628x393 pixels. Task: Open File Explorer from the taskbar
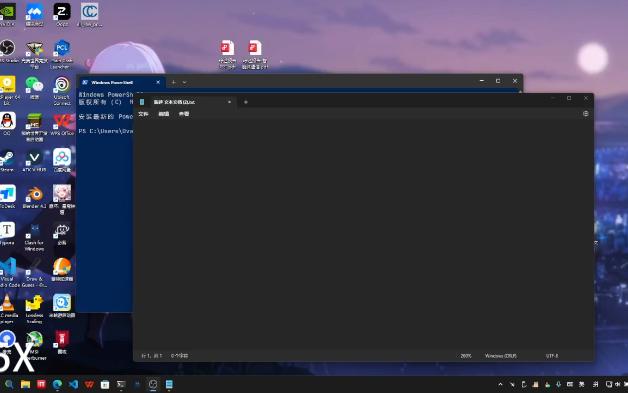click(25, 384)
